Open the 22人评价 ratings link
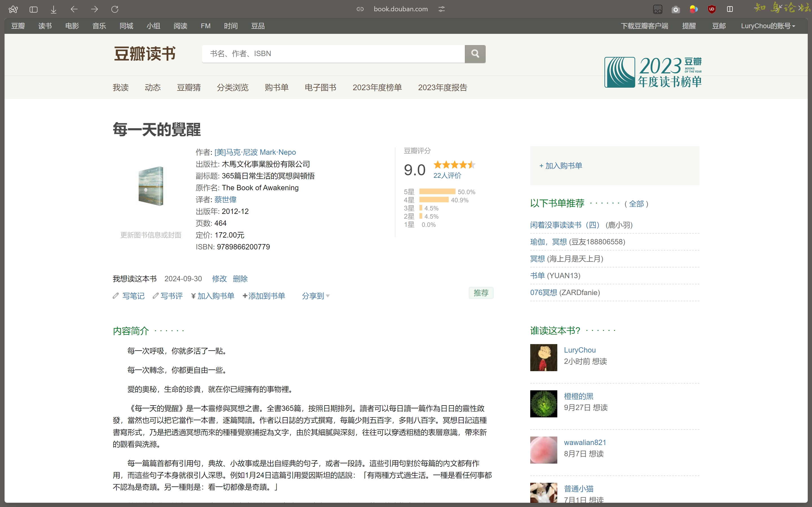The width and height of the screenshot is (812, 507). point(447,175)
